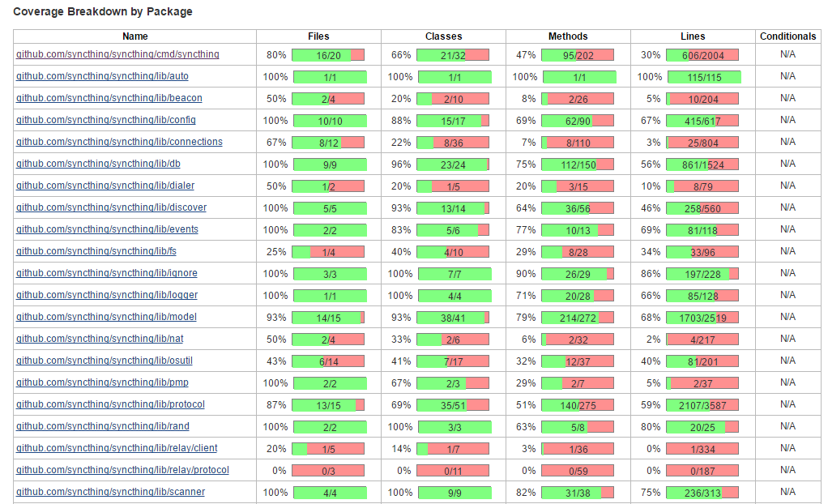
Task: Go to lib/protocol package link
Action: [110, 404]
